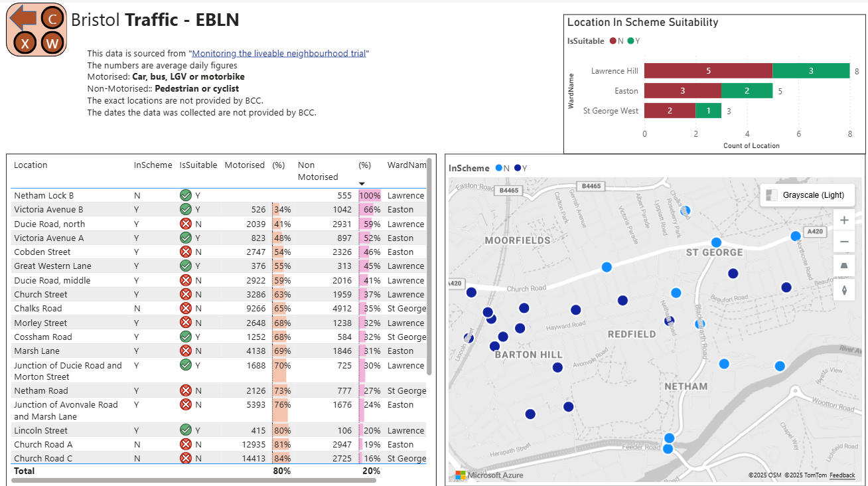Select Lawrence Hill green bar segment labeled 3

(x=811, y=71)
